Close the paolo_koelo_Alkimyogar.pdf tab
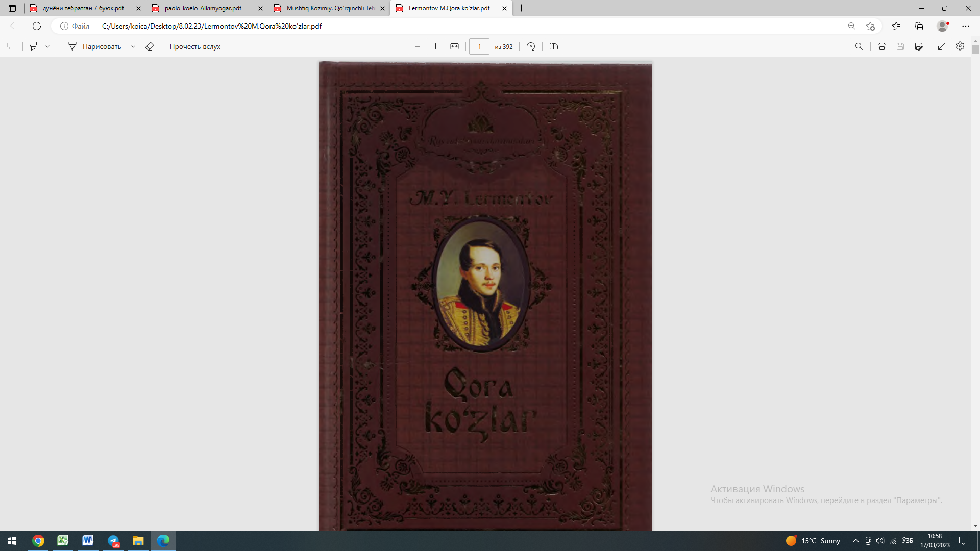 260,8
